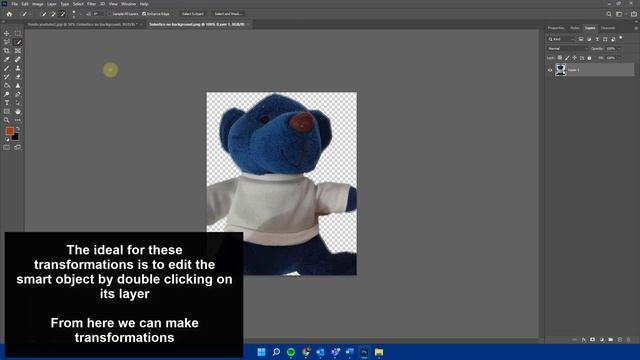Screen dimensions: 640x360
Task: Select the Paint Bucket tool
Action: click(7, 85)
